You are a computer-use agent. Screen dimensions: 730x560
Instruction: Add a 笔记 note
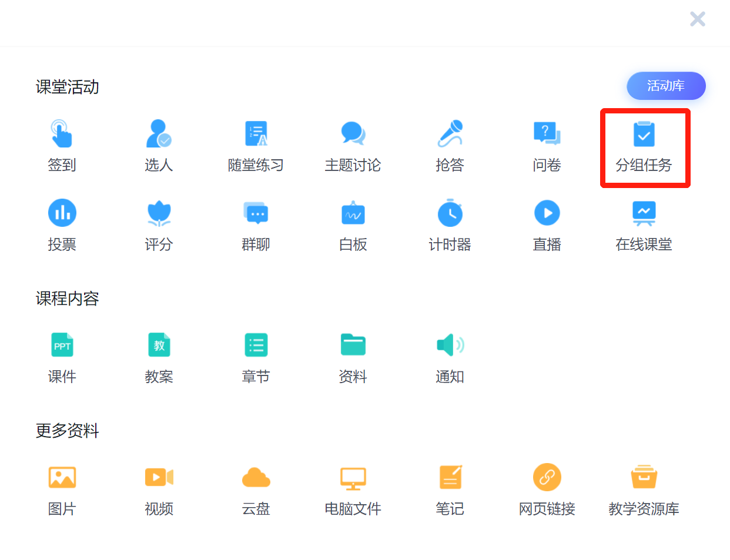coord(450,490)
